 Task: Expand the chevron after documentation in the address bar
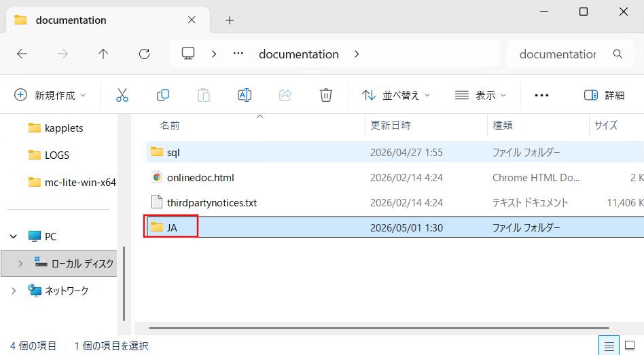[x=357, y=54]
